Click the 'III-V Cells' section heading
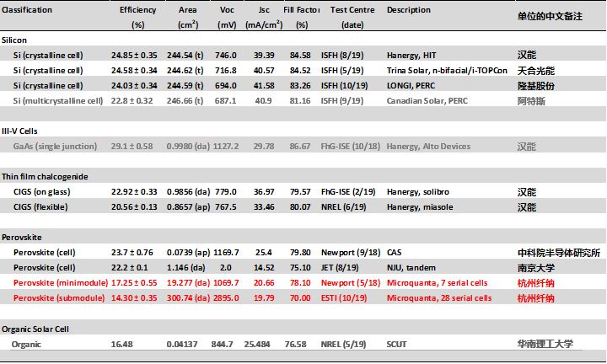Screen dimensions: 607x364 pos(19,131)
